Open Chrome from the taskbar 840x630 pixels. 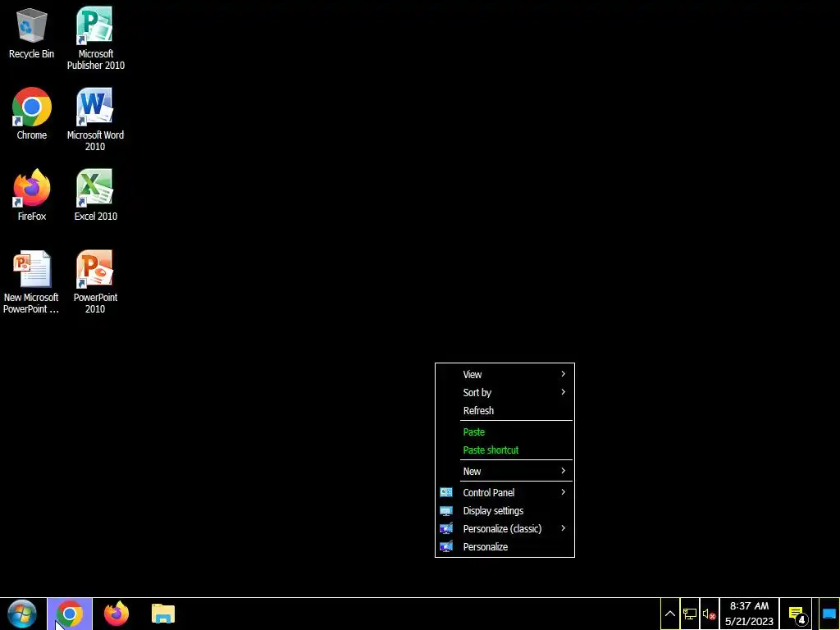coord(70,614)
